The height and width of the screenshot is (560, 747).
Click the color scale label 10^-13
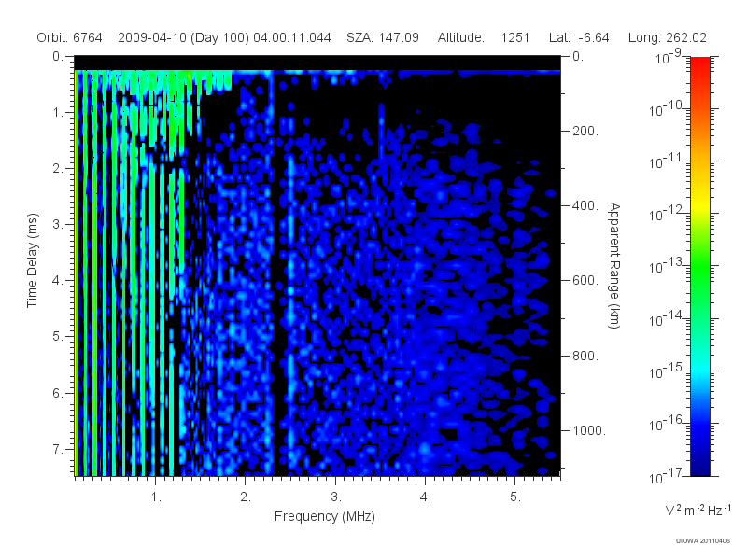[x=667, y=266]
